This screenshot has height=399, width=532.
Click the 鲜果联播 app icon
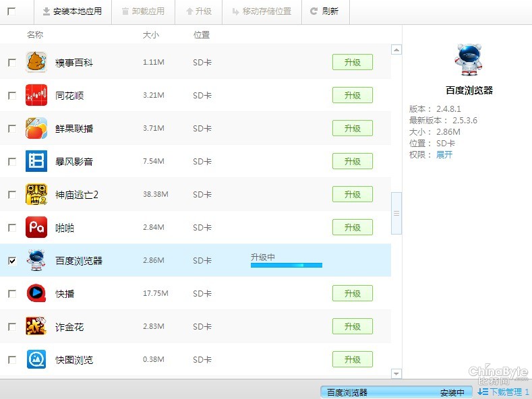pos(36,128)
